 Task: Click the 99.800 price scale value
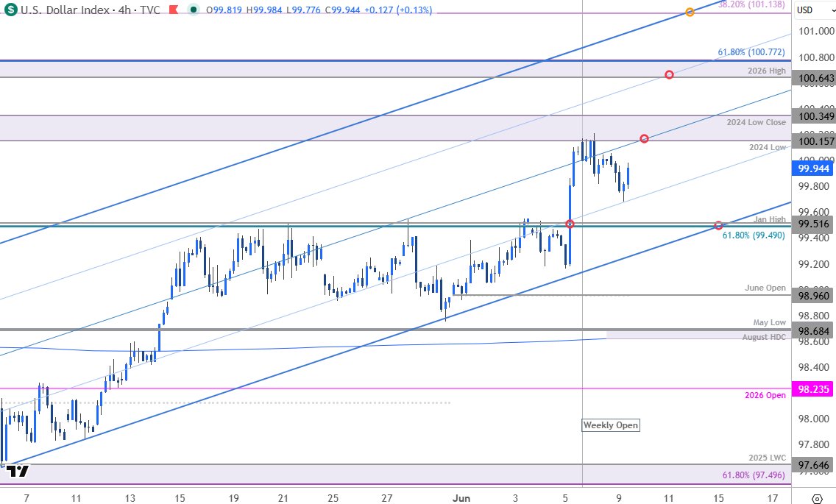(814, 187)
